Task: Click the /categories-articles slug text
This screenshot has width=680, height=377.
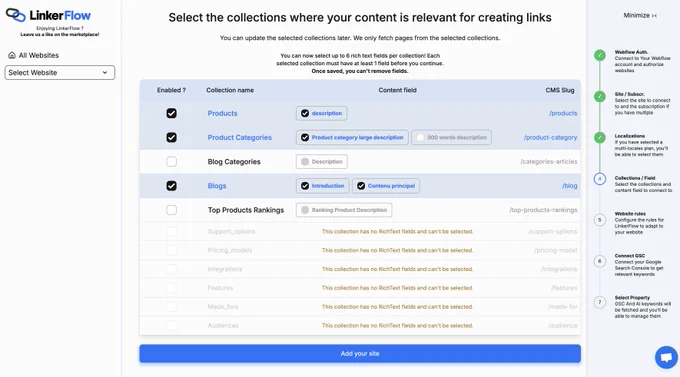Action: [x=549, y=161]
